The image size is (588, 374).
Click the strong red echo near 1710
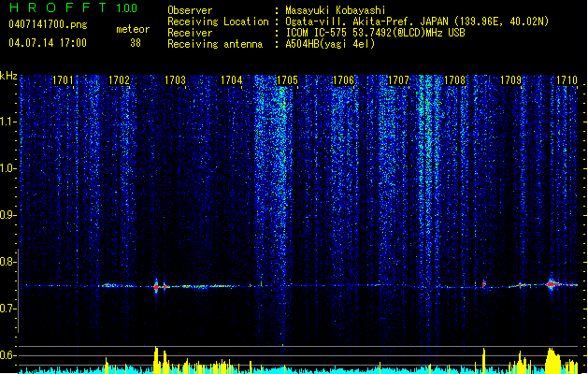click(552, 284)
